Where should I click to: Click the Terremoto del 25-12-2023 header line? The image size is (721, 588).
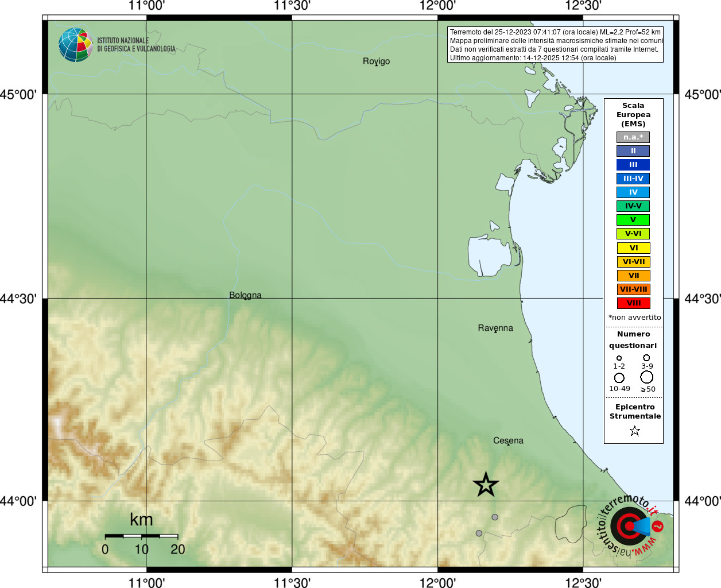coord(555,32)
